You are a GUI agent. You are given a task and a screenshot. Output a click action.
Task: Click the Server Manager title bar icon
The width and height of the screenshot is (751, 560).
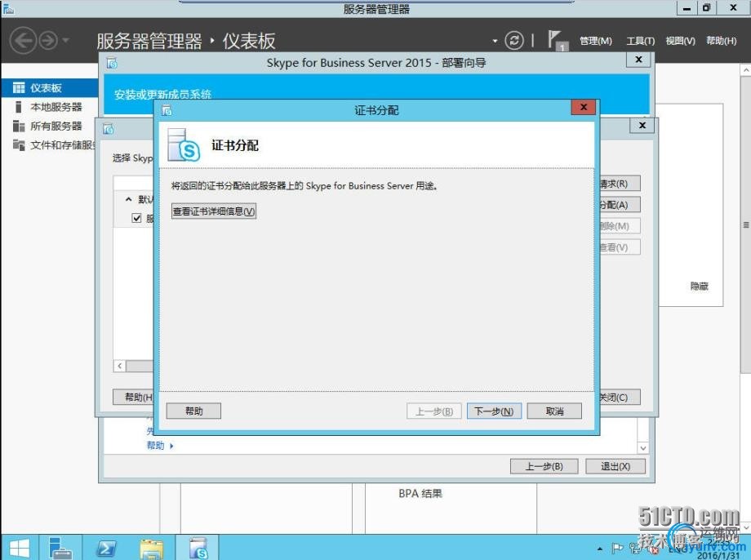[x=7, y=8]
